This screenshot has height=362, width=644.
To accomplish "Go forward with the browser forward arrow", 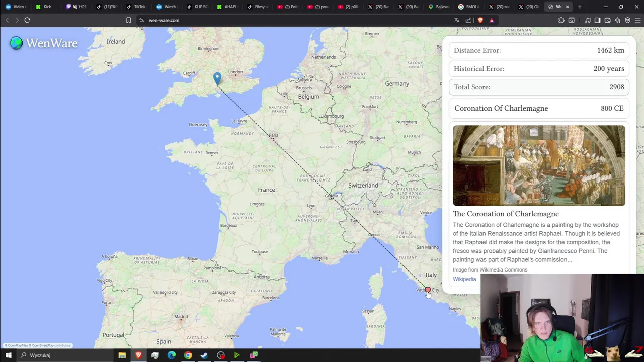I will point(17,20).
